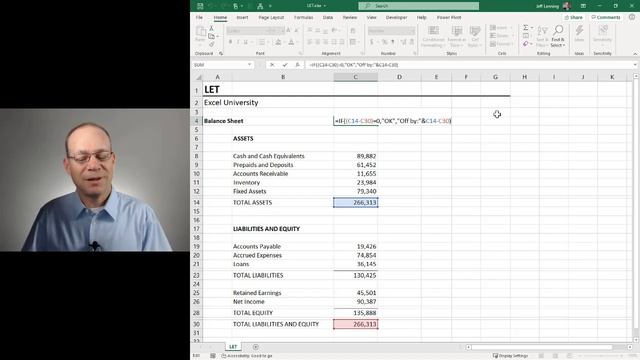640x360 pixels.
Task: Click the user account profile picture
Action: (567, 6)
